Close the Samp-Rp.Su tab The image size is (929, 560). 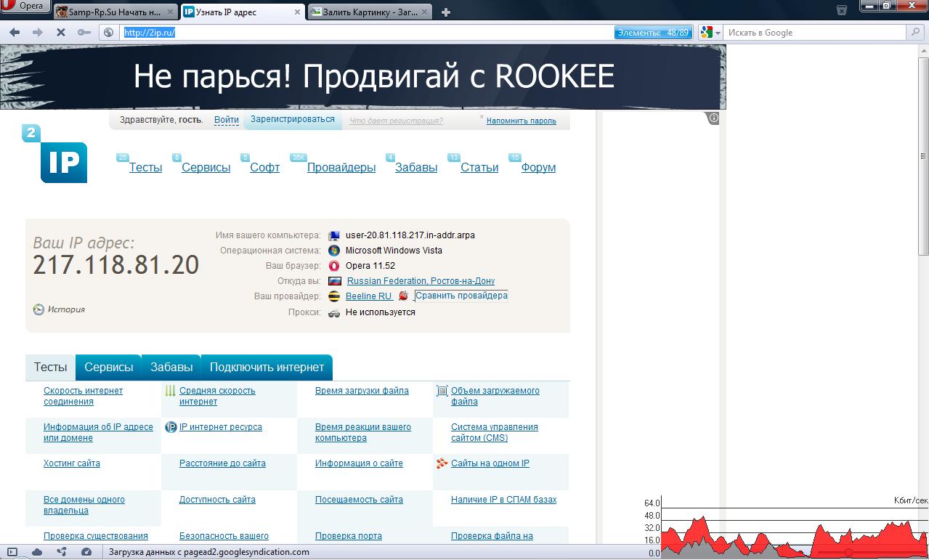coord(170,12)
